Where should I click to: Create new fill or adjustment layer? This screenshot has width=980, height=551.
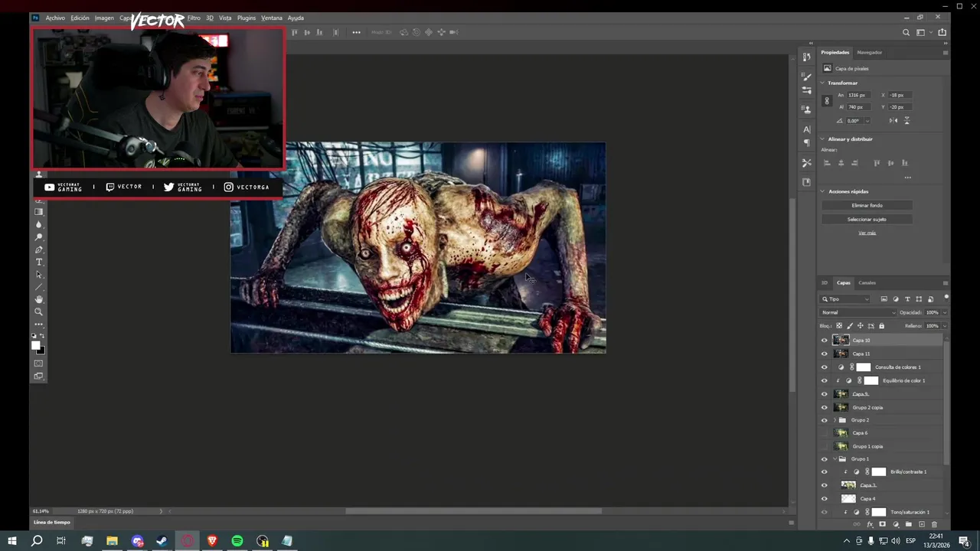[896, 524]
